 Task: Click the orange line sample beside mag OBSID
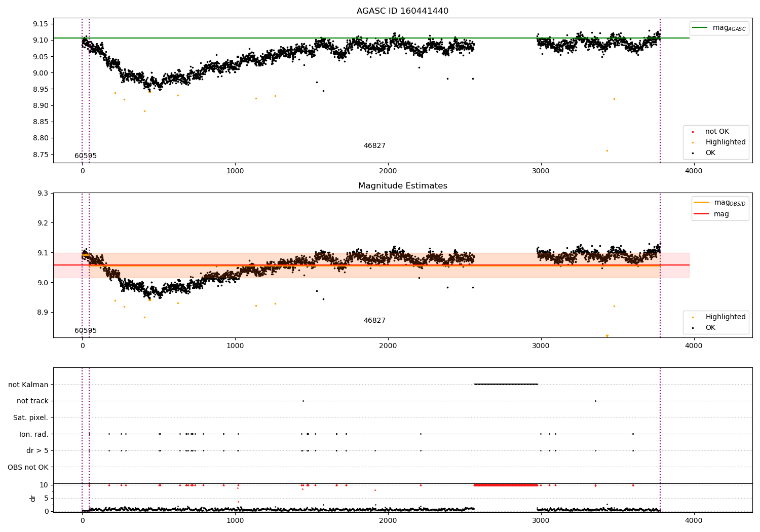coord(702,203)
